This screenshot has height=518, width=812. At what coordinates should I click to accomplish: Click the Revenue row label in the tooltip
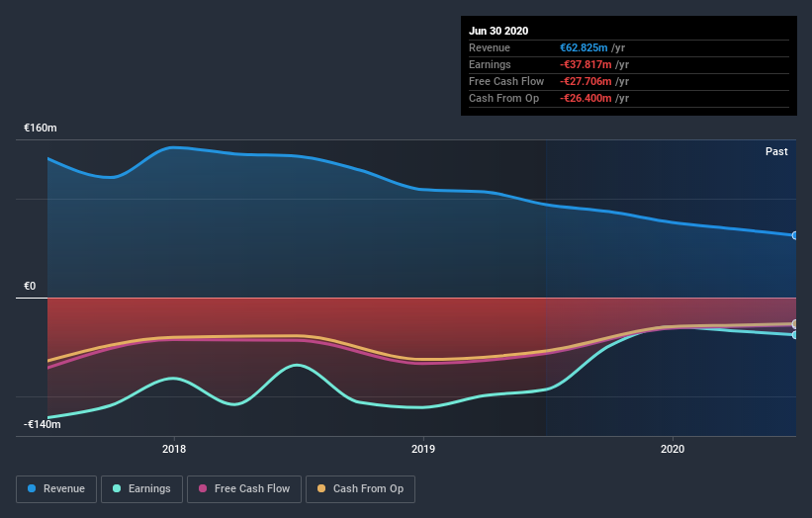click(490, 47)
